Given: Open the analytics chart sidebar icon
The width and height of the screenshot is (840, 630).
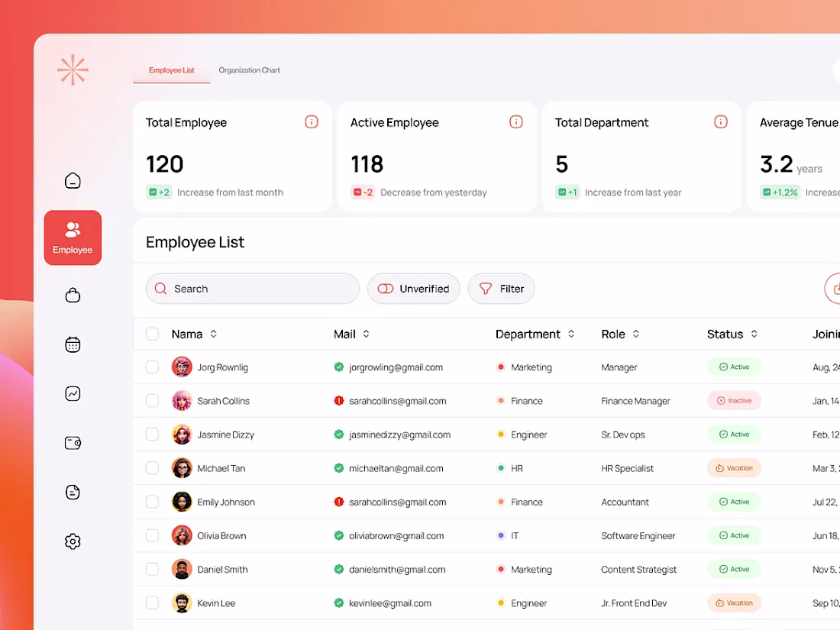Looking at the screenshot, I should pyautogui.click(x=73, y=394).
